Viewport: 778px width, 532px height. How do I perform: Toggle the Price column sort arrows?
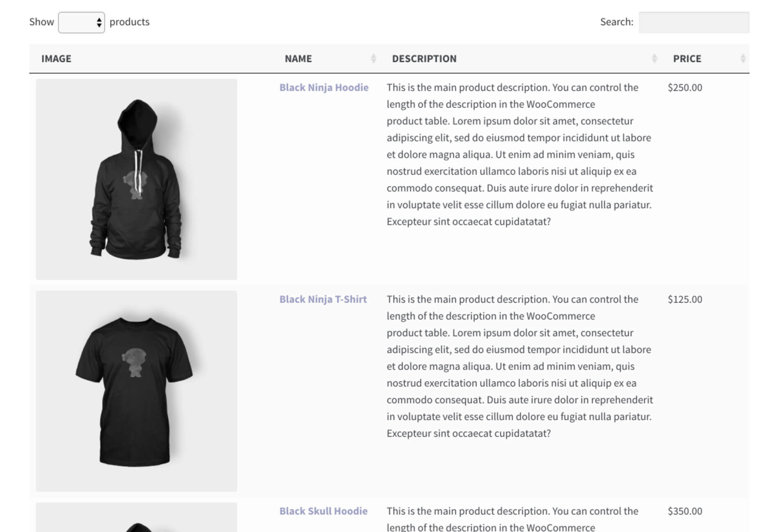(x=742, y=59)
